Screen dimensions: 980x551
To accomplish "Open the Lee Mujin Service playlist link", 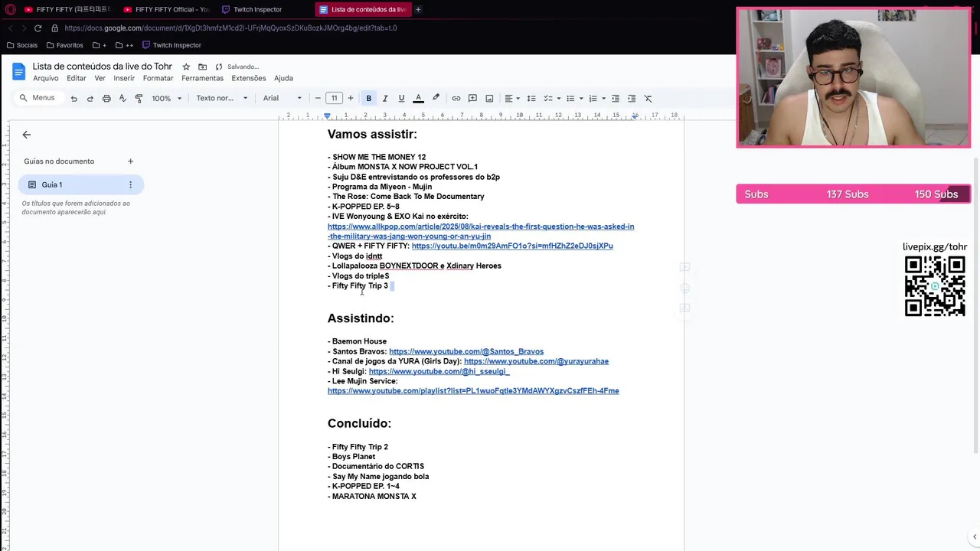I will pos(473,391).
